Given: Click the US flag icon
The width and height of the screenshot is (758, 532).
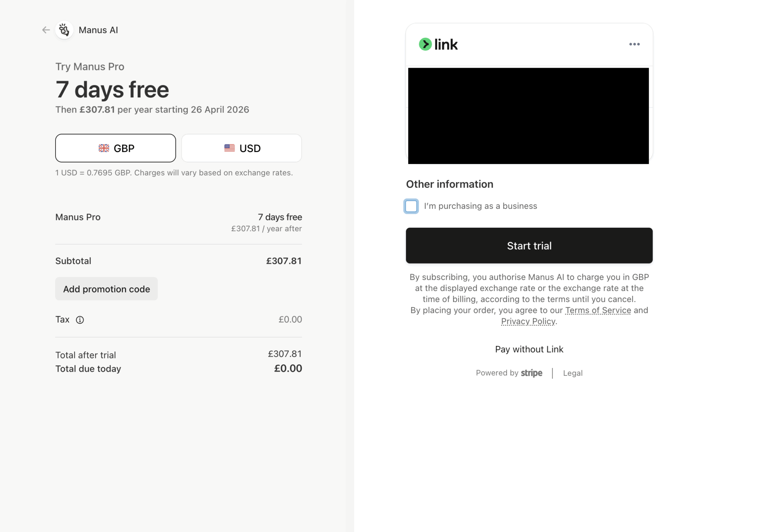Looking at the screenshot, I should (229, 148).
